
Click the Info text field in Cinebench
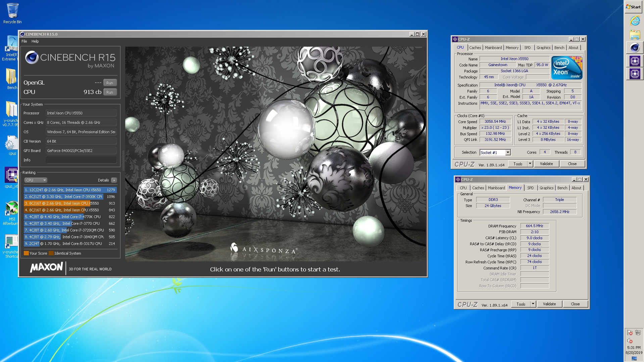81,160
